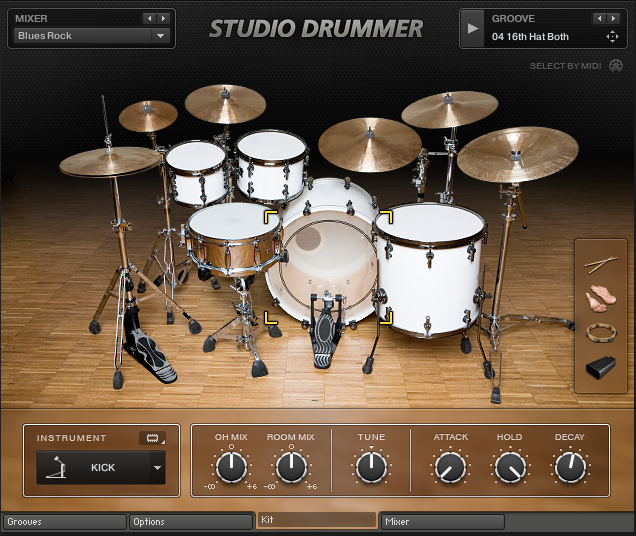Viewport: 636px width, 536px height.
Task: Click the Tune knob
Action: 371,465
